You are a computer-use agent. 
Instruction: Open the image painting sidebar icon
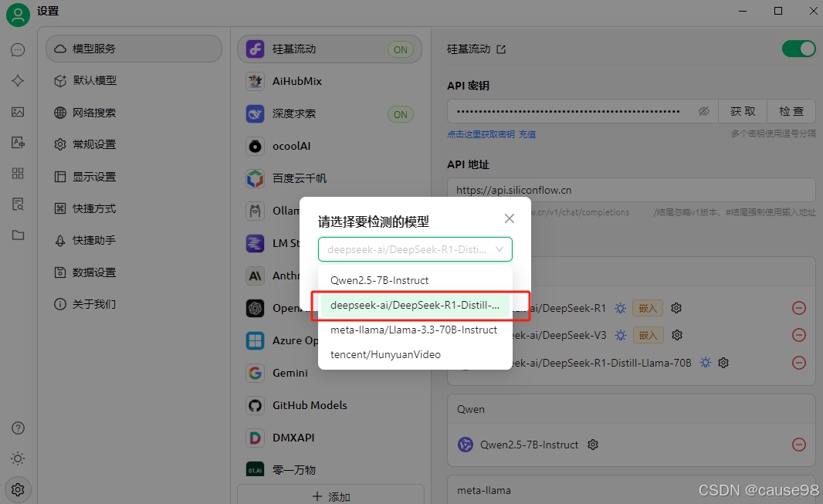tap(18, 112)
